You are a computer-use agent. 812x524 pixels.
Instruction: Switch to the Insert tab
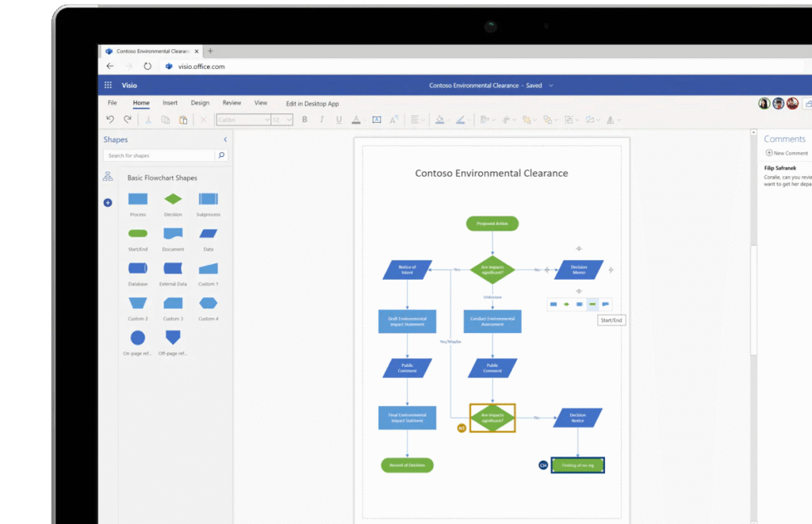point(170,103)
